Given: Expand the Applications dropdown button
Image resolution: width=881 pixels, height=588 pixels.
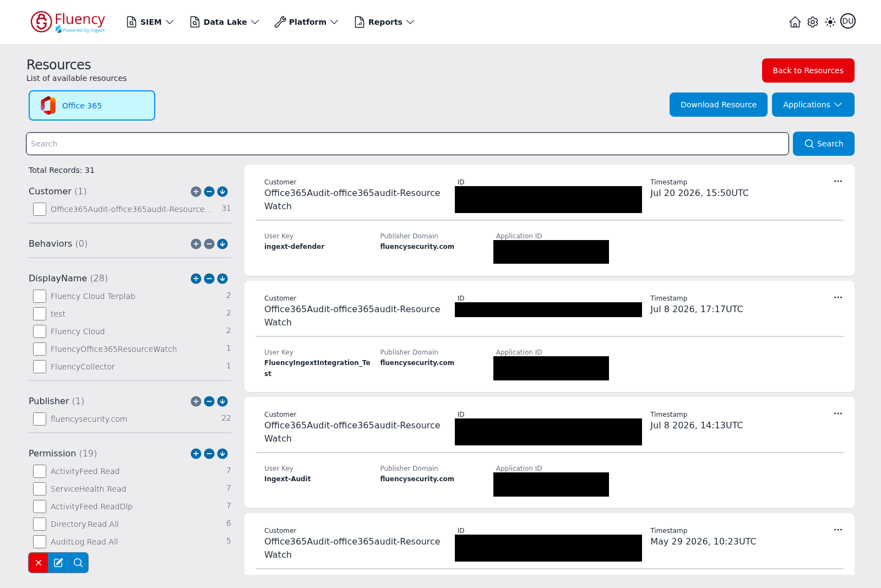Looking at the screenshot, I should [x=813, y=105].
